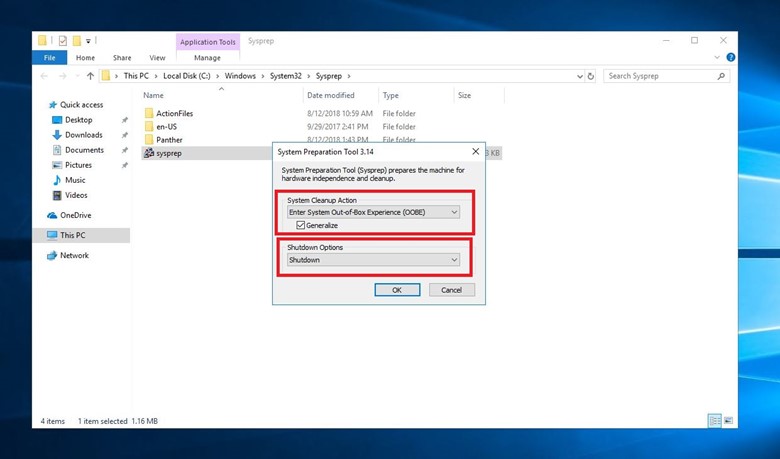The height and width of the screenshot is (459, 780).
Task: Switch to the View ribbon tab
Action: (x=157, y=58)
